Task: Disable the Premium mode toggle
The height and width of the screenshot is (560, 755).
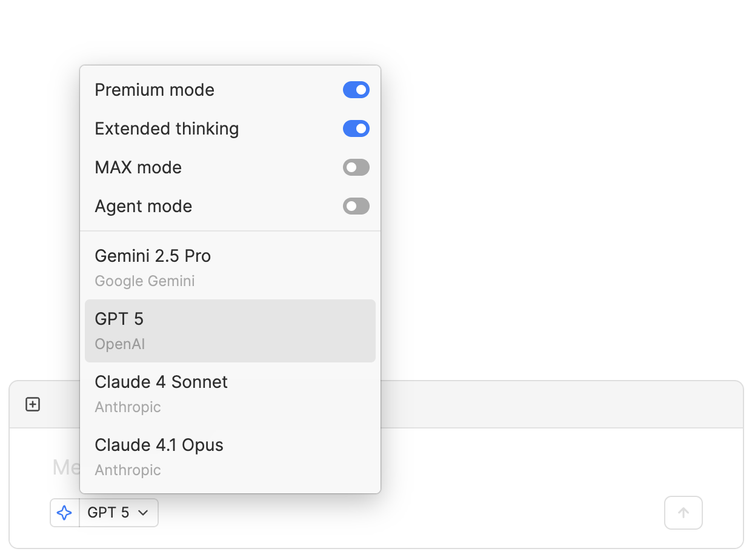Action: tap(356, 90)
